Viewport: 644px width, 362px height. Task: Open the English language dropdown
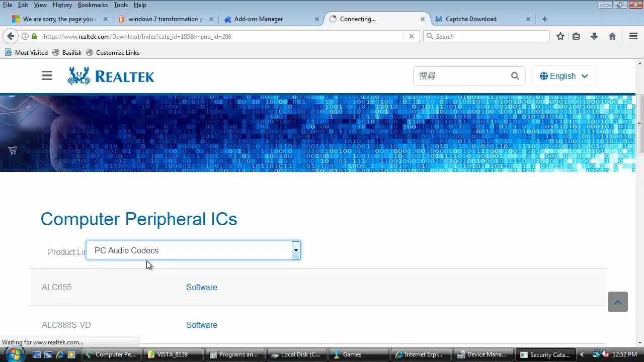point(563,76)
